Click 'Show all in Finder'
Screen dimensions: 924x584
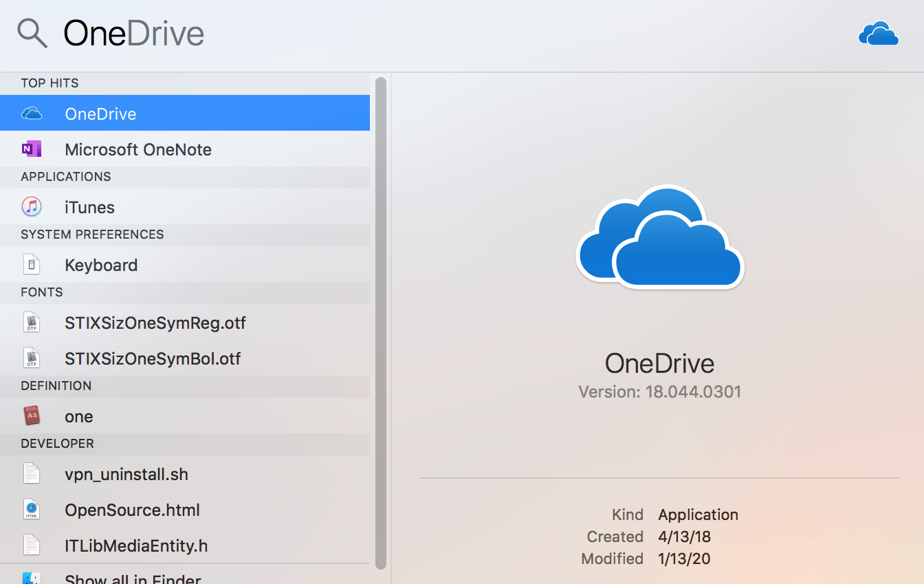click(x=132, y=578)
